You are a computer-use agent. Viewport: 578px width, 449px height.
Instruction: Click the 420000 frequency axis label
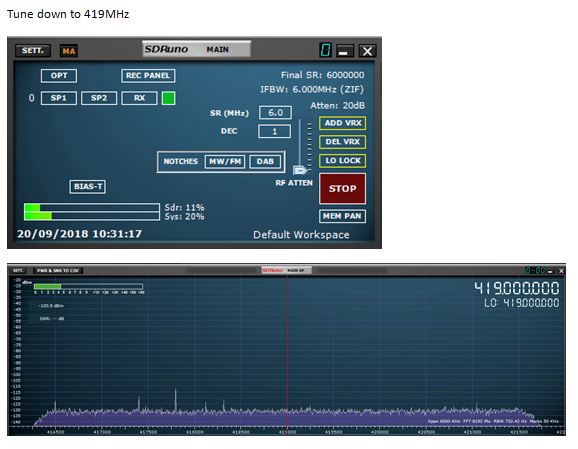click(380, 432)
